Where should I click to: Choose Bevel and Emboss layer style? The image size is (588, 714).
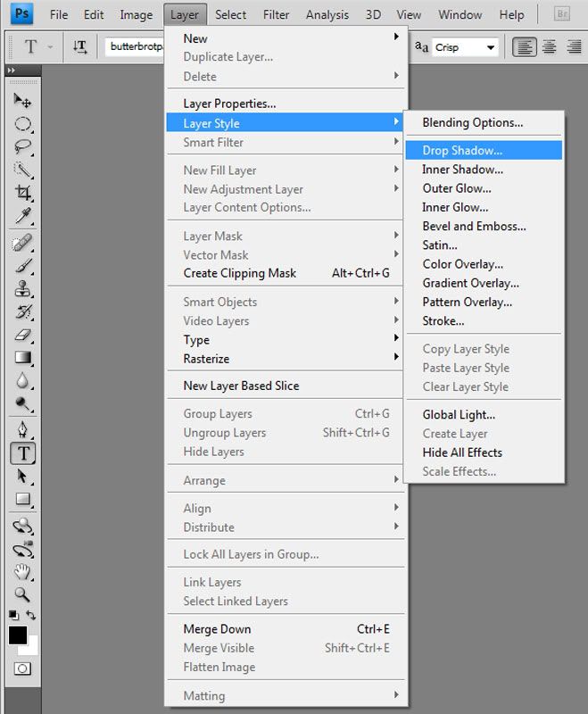click(x=484, y=227)
